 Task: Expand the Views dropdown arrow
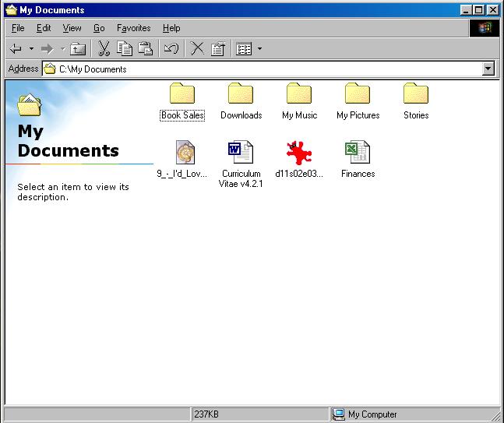pyautogui.click(x=259, y=49)
